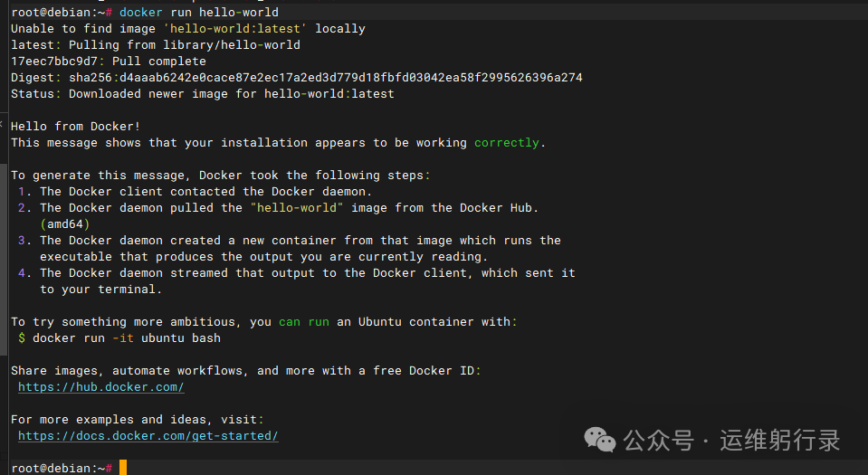868x475 pixels.
Task: Open the docs.docker.com get-started link
Action: tap(148, 436)
